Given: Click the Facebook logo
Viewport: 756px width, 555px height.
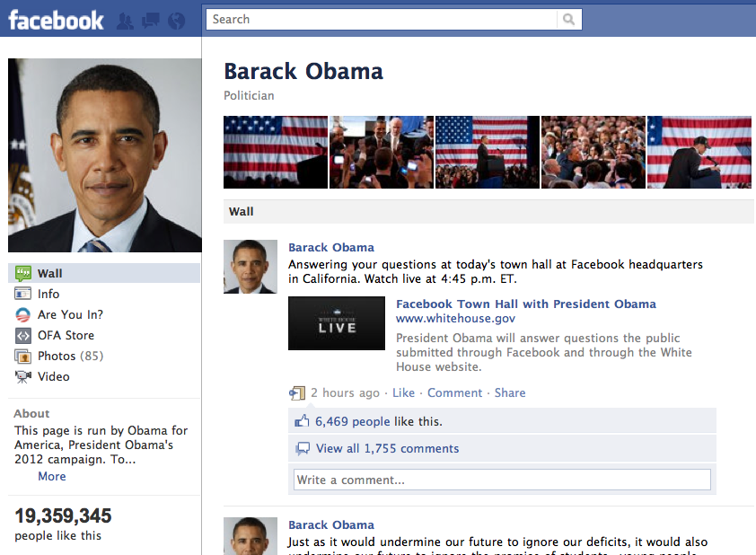Looking at the screenshot, I should [56, 21].
